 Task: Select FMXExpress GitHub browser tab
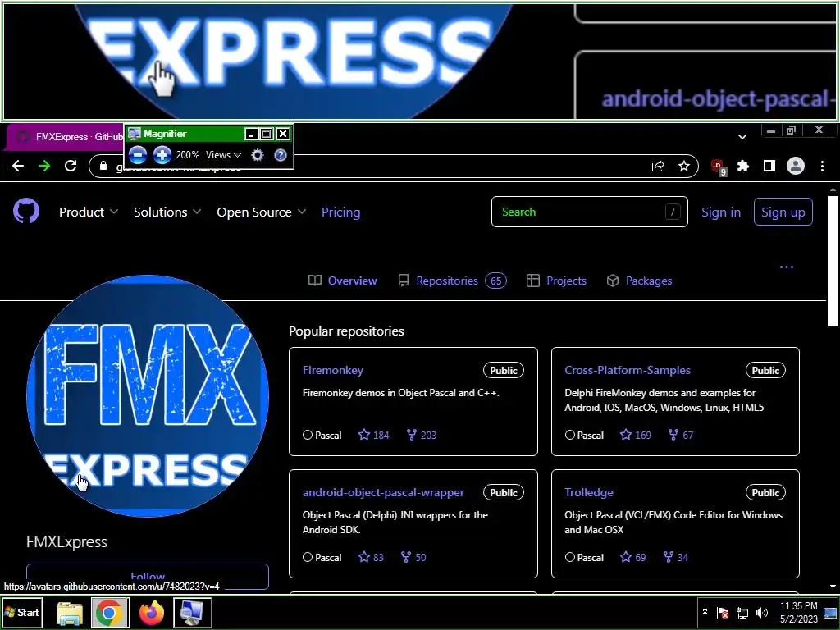(67, 137)
